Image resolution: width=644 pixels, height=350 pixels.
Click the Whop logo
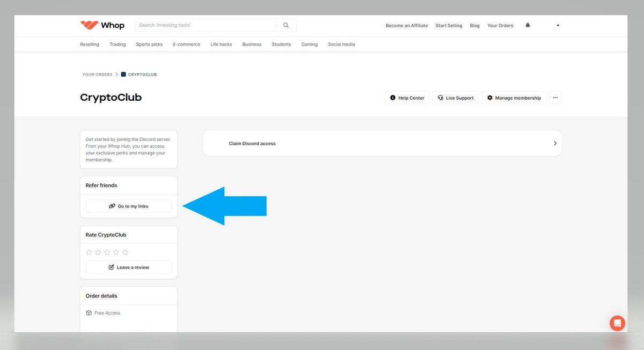click(102, 25)
